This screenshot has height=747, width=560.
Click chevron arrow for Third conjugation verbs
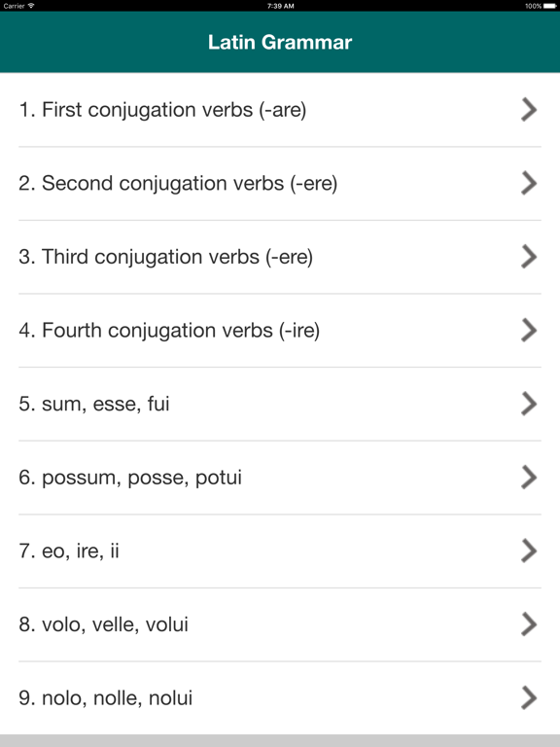point(529,257)
